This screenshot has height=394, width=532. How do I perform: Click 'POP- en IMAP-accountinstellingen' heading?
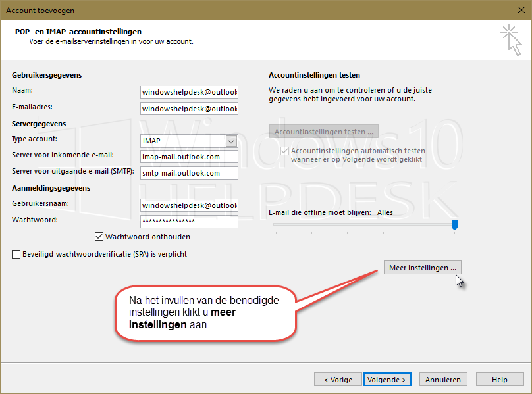tap(78, 32)
